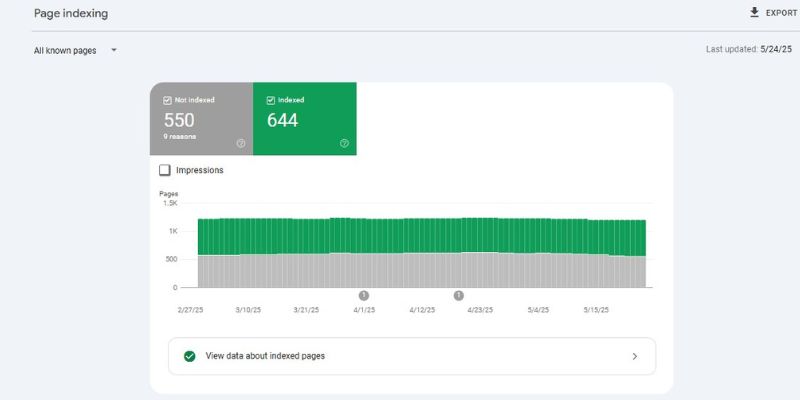Open help icon in Not indexed tile

click(x=240, y=143)
